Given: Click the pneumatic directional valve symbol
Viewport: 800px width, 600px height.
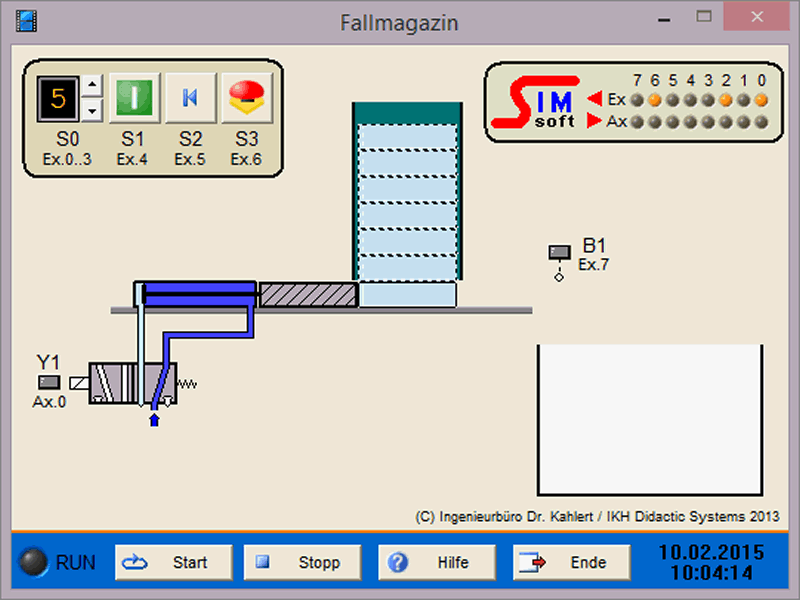Looking at the screenshot, I should click(132, 383).
